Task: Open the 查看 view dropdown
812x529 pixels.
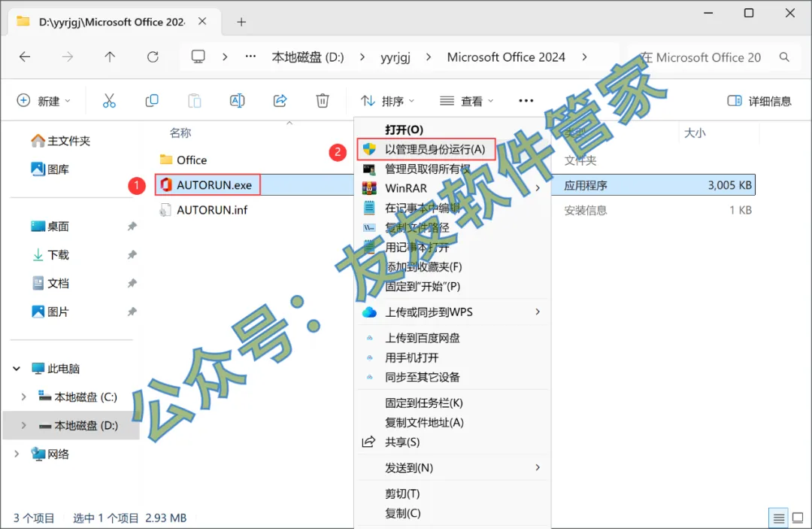Action: pos(466,101)
